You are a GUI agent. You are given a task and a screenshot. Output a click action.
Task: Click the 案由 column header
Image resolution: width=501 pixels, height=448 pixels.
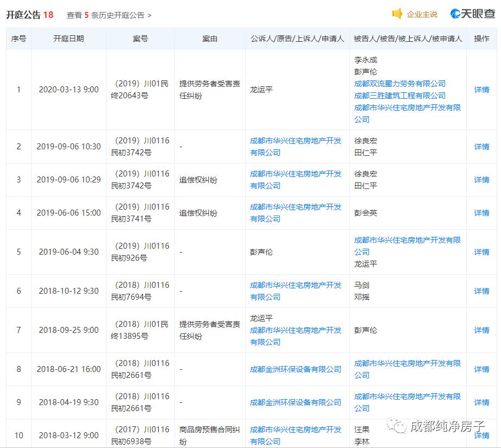click(210, 39)
